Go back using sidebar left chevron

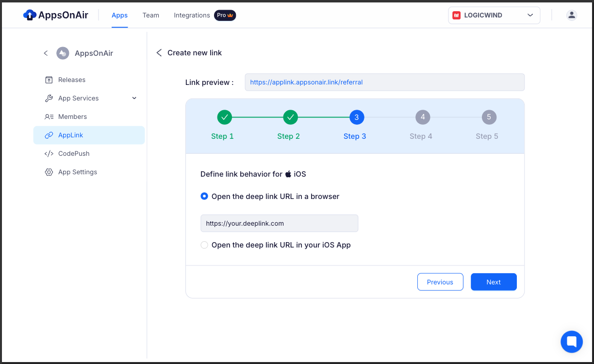46,53
